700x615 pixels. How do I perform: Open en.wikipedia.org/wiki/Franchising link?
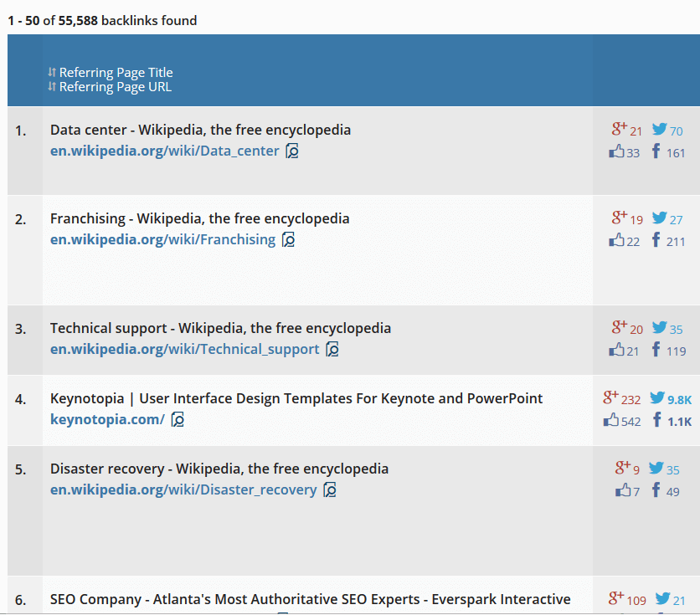click(x=162, y=239)
